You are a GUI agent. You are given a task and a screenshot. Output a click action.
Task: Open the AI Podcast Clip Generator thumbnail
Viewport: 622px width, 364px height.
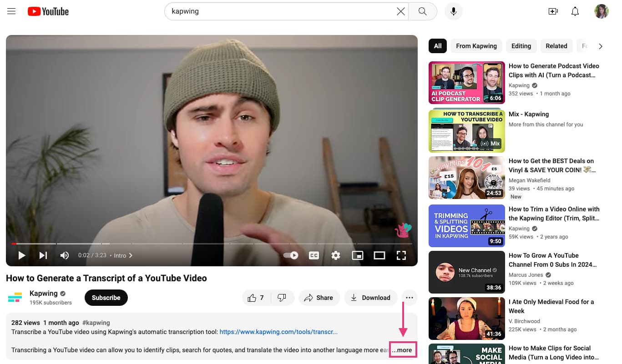[467, 83]
